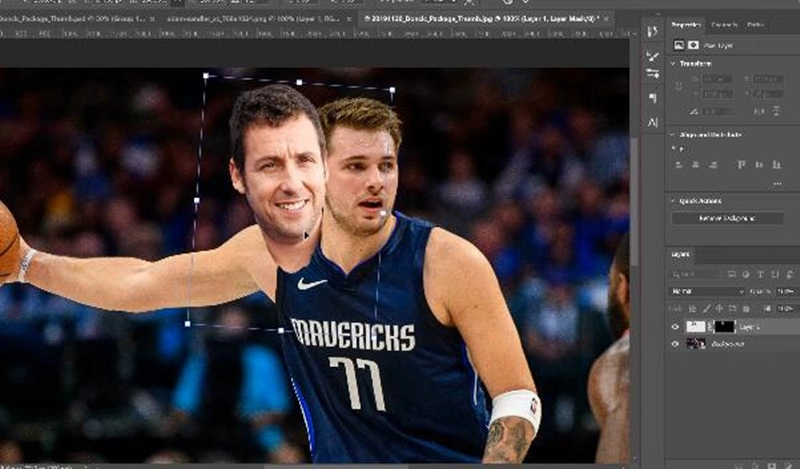Image resolution: width=800 pixels, height=469 pixels.
Task: Click the layer mask icon in Properties
Action: click(693, 45)
